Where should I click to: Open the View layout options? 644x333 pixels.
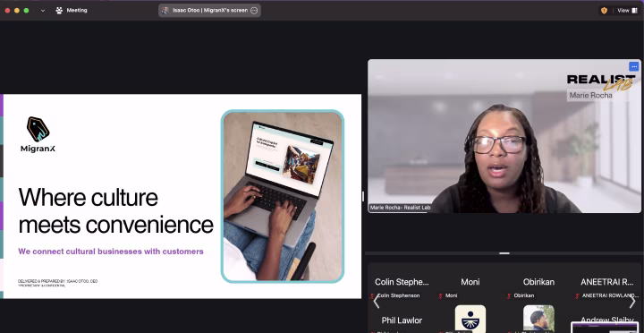(x=628, y=11)
